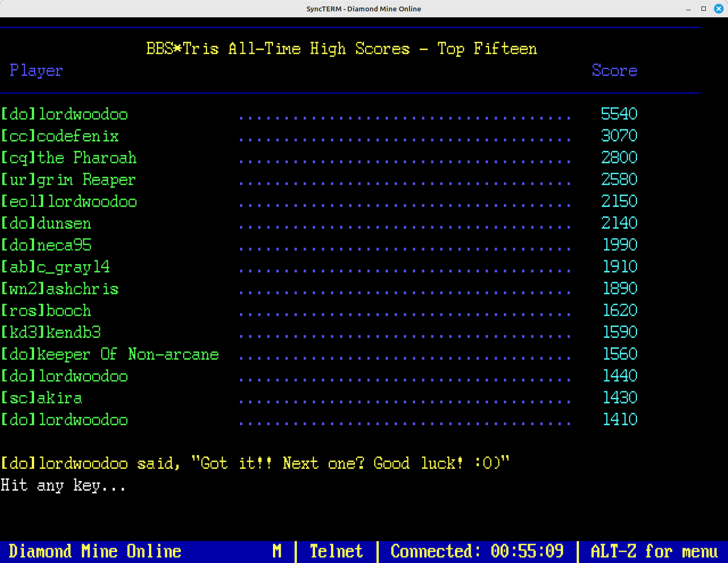Click the 'BBS*Tris All-Time High Scores' heading

click(278, 49)
